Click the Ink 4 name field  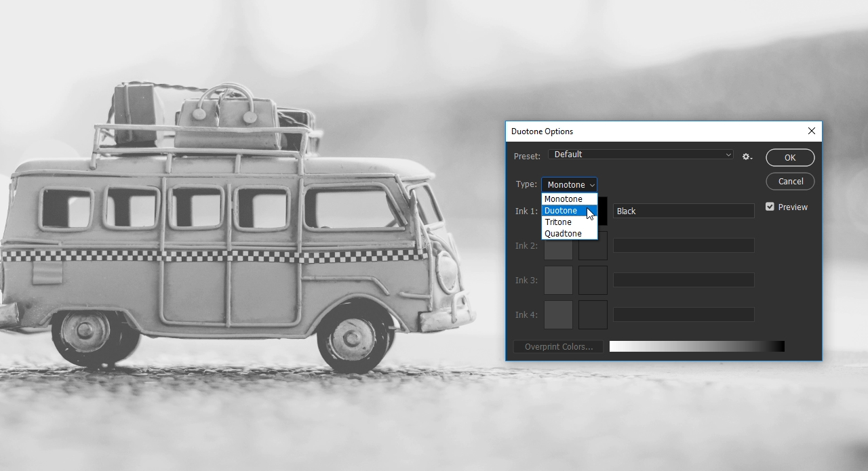coord(684,314)
